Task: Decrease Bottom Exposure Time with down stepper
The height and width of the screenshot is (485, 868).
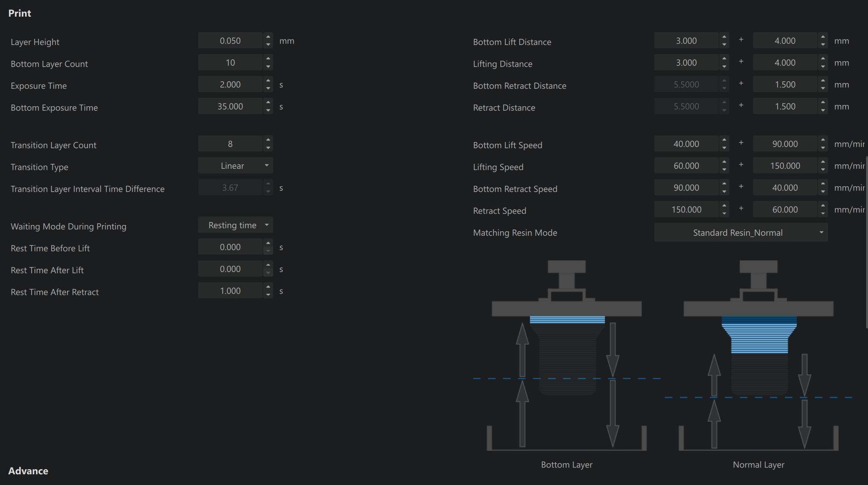Action: point(268,110)
